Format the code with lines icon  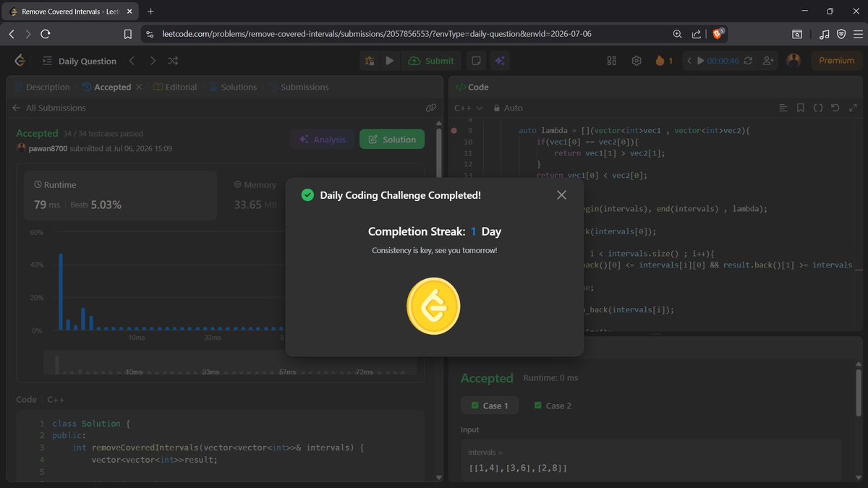click(x=783, y=108)
